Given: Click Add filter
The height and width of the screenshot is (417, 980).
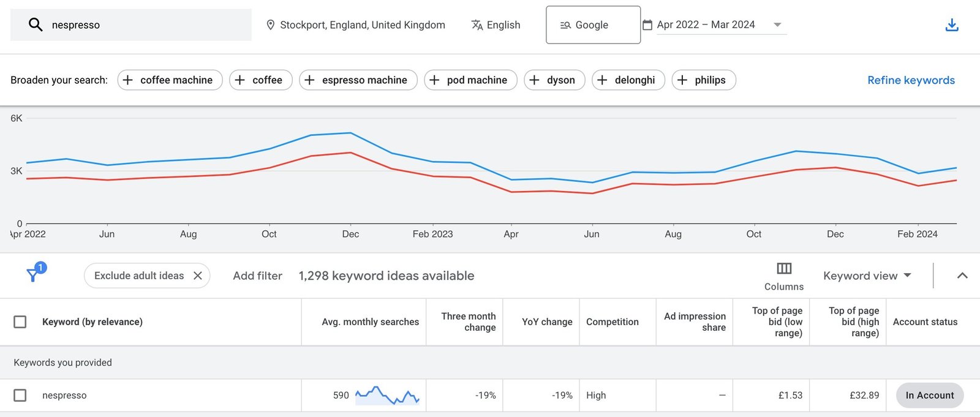Looking at the screenshot, I should click(257, 276).
